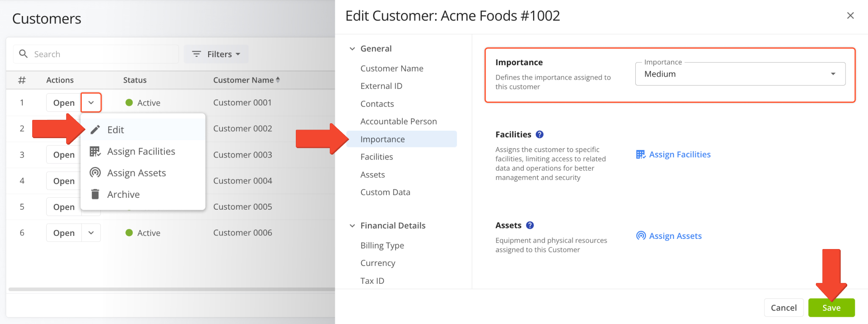Go to Currency section
The width and height of the screenshot is (868, 324).
[378, 263]
